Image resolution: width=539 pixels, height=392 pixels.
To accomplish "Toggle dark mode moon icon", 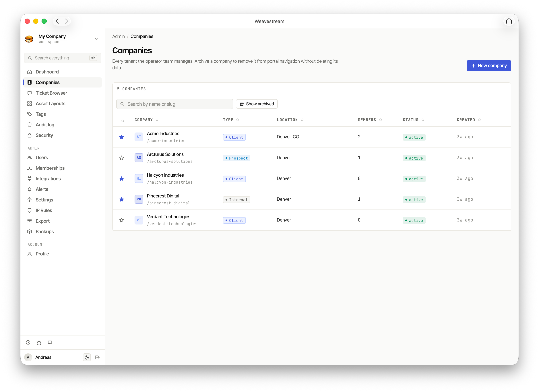I will pyautogui.click(x=87, y=357).
